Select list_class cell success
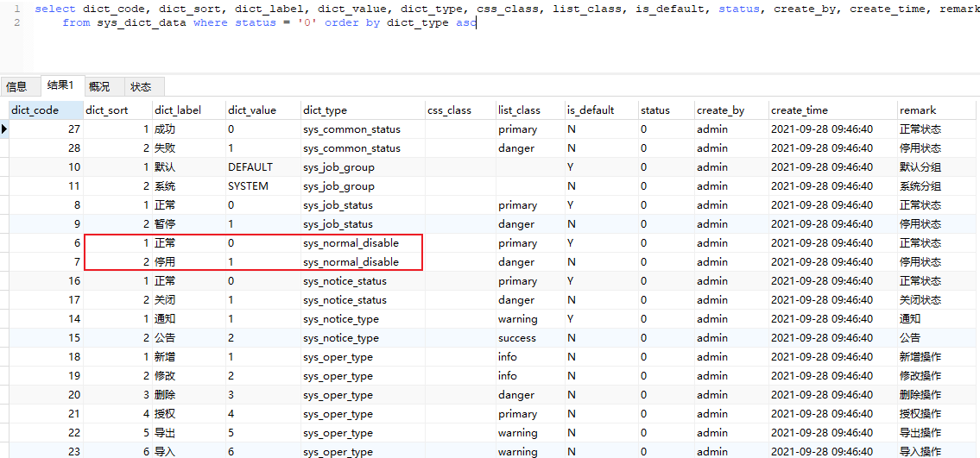 530,338
